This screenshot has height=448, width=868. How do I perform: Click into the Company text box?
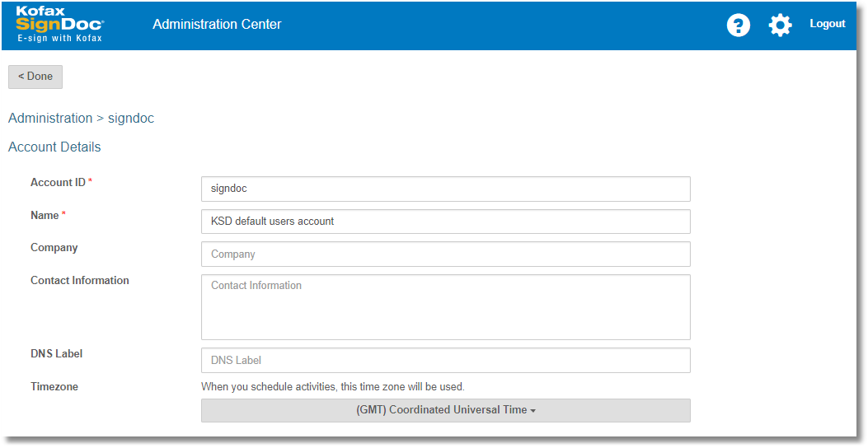(x=445, y=254)
